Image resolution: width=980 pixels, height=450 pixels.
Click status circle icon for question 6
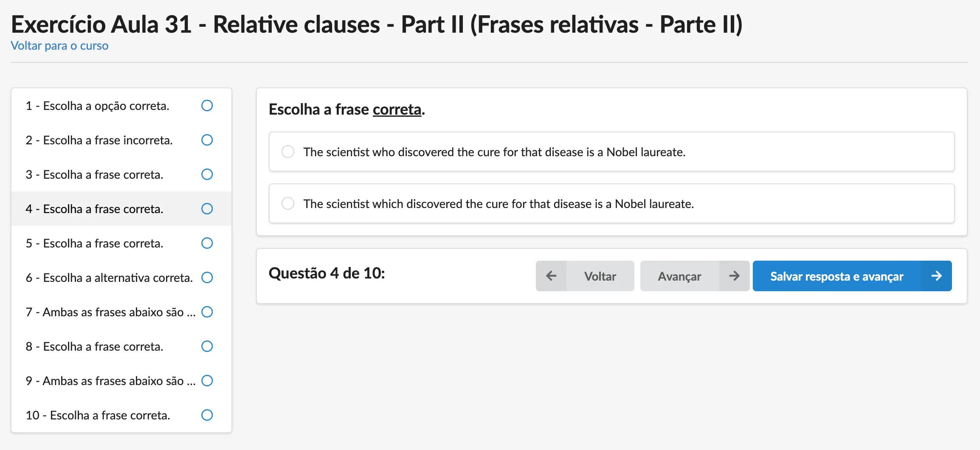pyautogui.click(x=207, y=277)
